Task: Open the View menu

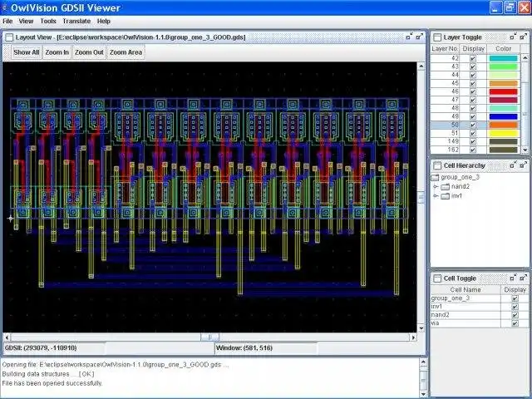Action: [26, 21]
